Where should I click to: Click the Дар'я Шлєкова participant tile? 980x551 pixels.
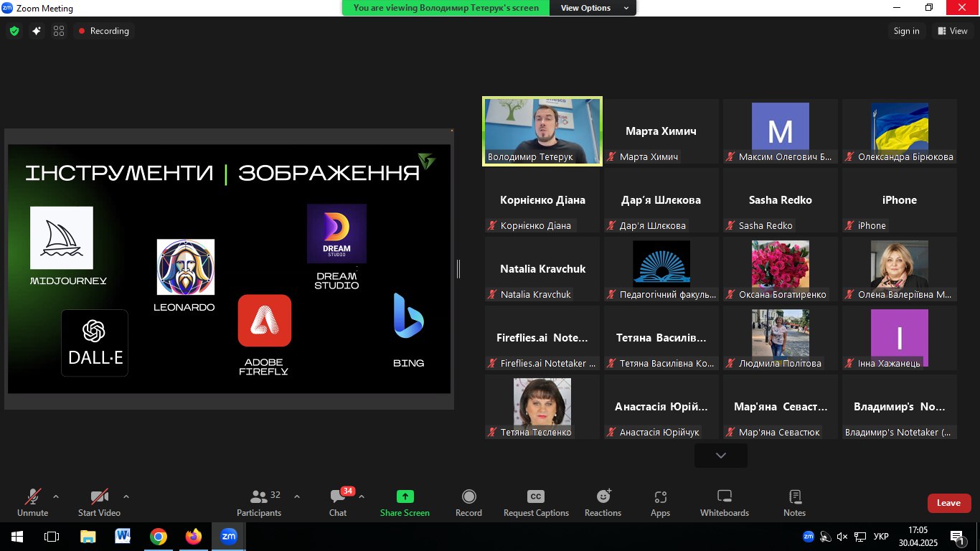[x=661, y=200]
